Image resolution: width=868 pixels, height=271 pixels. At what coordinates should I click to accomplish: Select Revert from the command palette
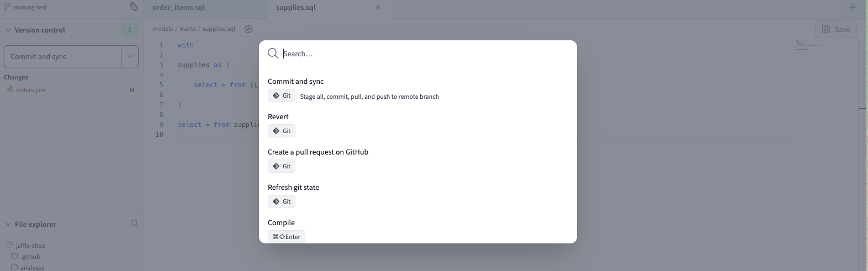(278, 116)
